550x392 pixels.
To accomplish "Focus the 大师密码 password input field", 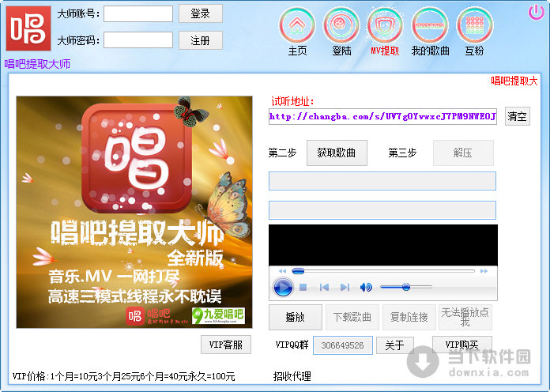I will [138, 40].
